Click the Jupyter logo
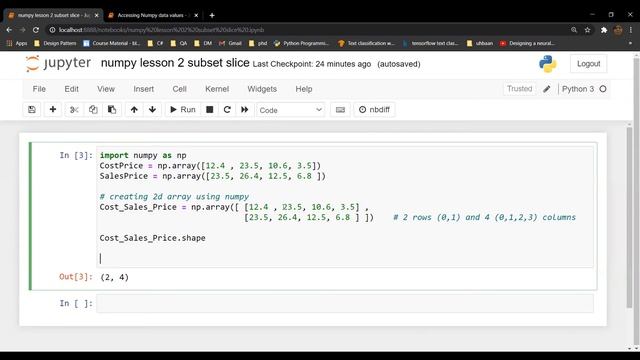Screen dimensions: 640x360 pos(58,63)
